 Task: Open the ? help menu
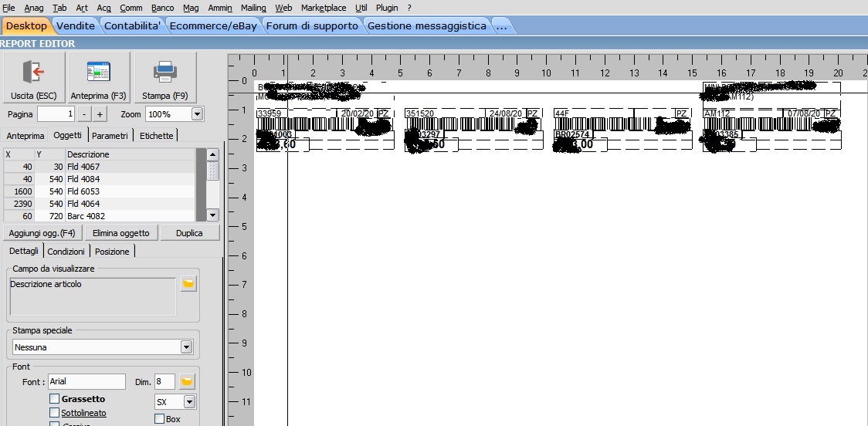tap(409, 8)
